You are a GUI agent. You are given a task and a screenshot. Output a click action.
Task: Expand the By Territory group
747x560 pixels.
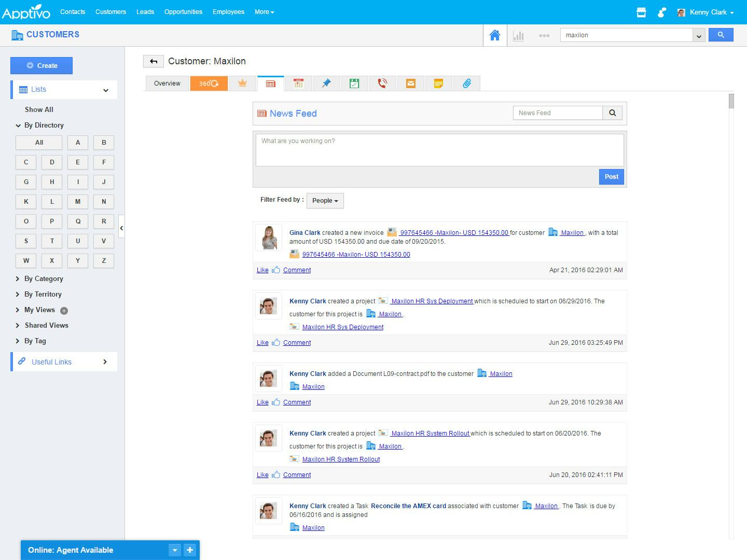18,295
